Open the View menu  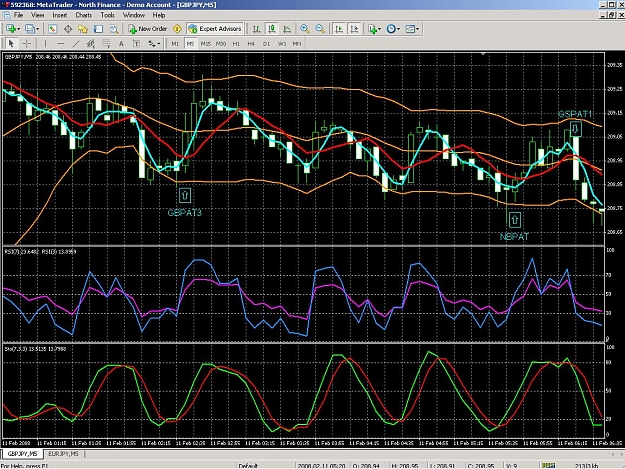(x=37, y=15)
